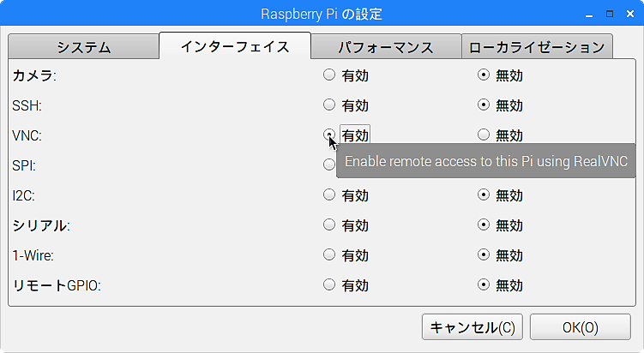Open the ローカライゼーション tab

coord(537,47)
